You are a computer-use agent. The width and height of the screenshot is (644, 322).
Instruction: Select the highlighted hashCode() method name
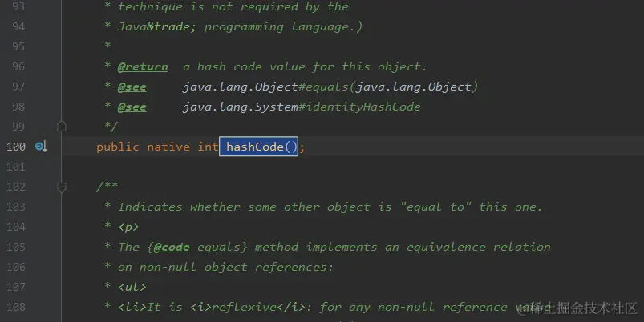click(x=258, y=147)
